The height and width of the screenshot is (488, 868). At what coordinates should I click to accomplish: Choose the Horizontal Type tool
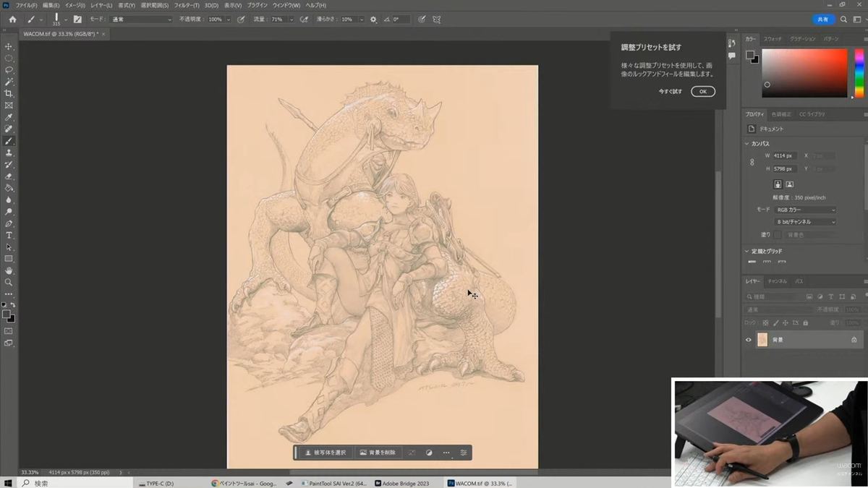[9, 235]
